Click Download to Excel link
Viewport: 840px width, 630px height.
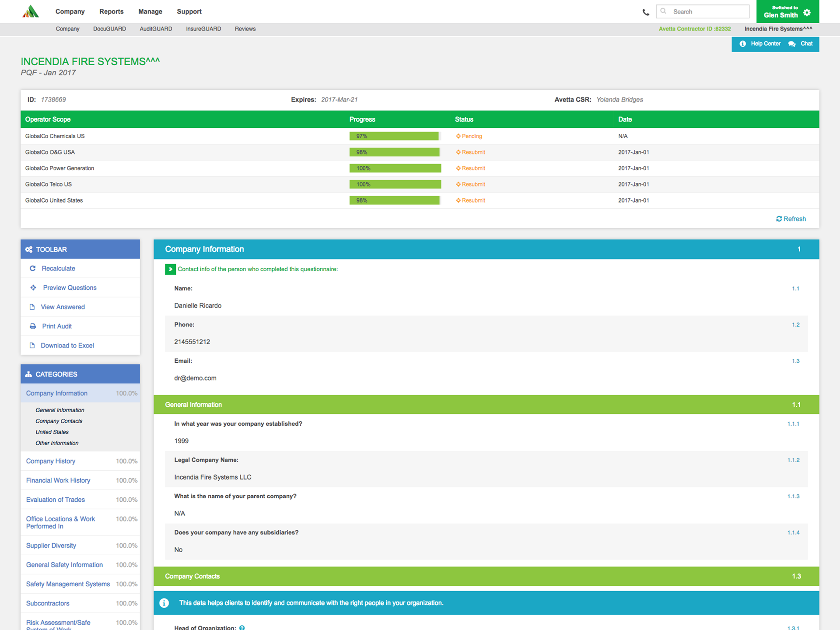pos(67,345)
